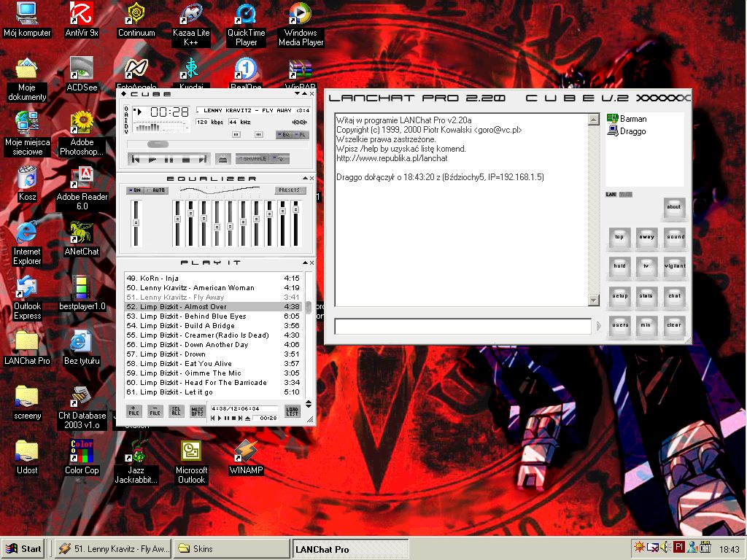Open the MISC OPTS playlist menu

coord(198,411)
